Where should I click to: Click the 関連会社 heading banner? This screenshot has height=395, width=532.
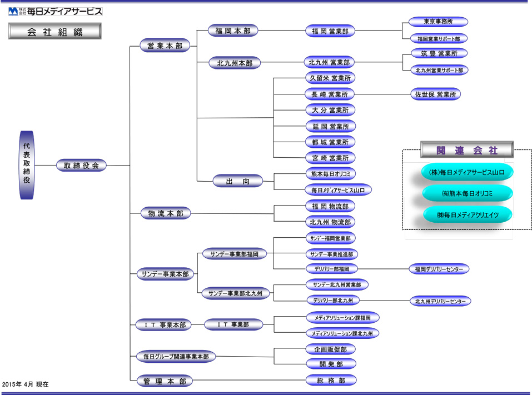click(x=467, y=150)
